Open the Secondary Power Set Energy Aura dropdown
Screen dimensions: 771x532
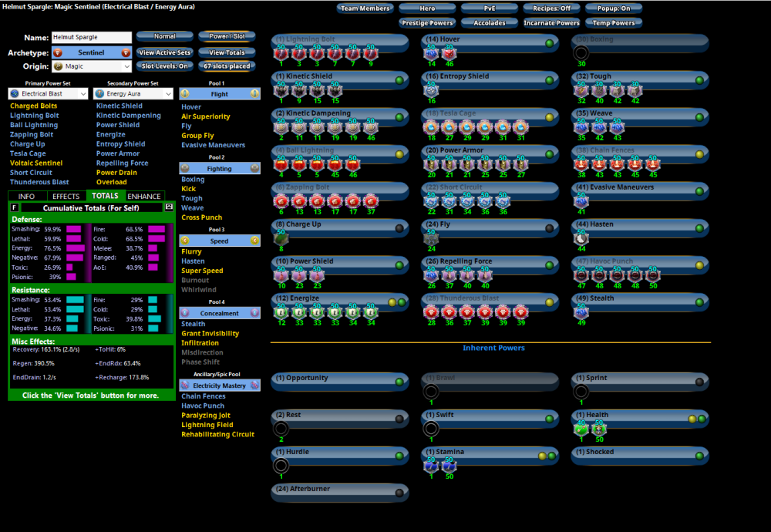(134, 94)
